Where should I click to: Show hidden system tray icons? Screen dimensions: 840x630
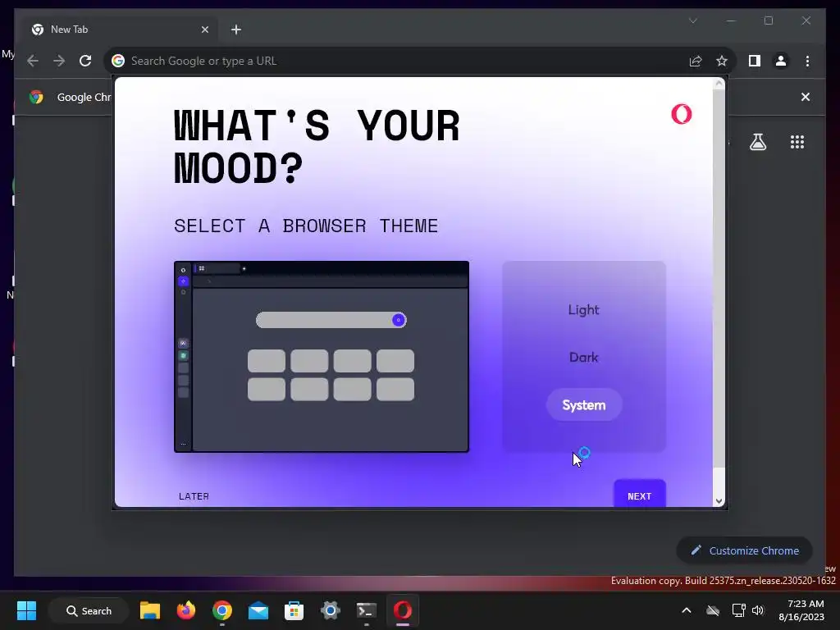coord(687,610)
